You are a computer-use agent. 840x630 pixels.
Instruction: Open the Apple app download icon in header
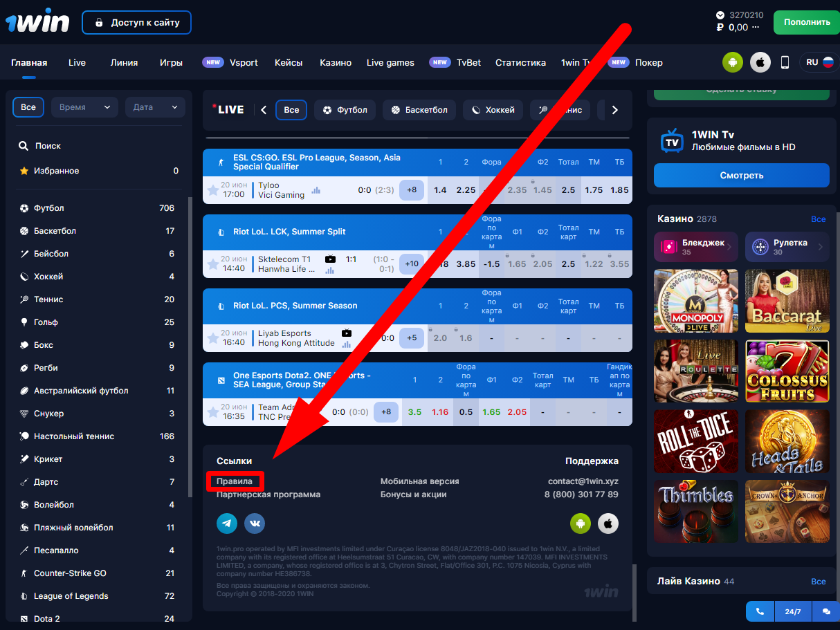(x=760, y=62)
